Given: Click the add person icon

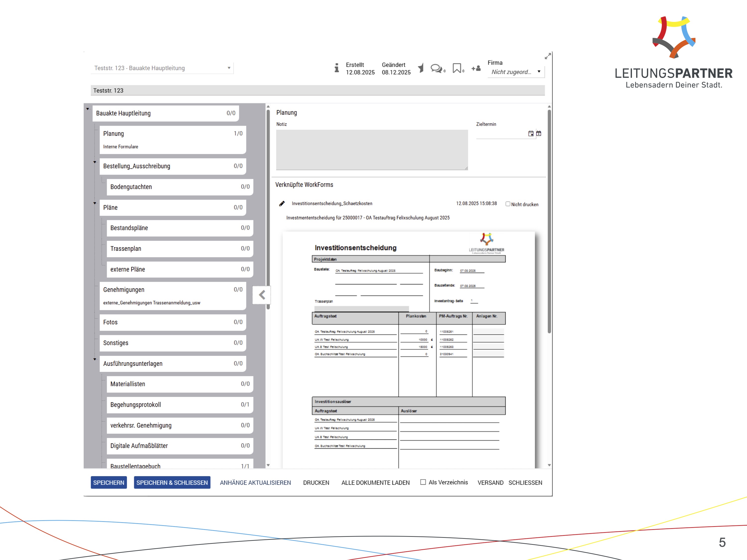Looking at the screenshot, I should pos(476,68).
